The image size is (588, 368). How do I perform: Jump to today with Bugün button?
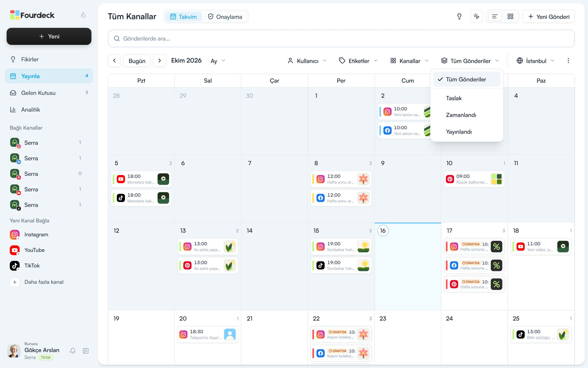137,61
